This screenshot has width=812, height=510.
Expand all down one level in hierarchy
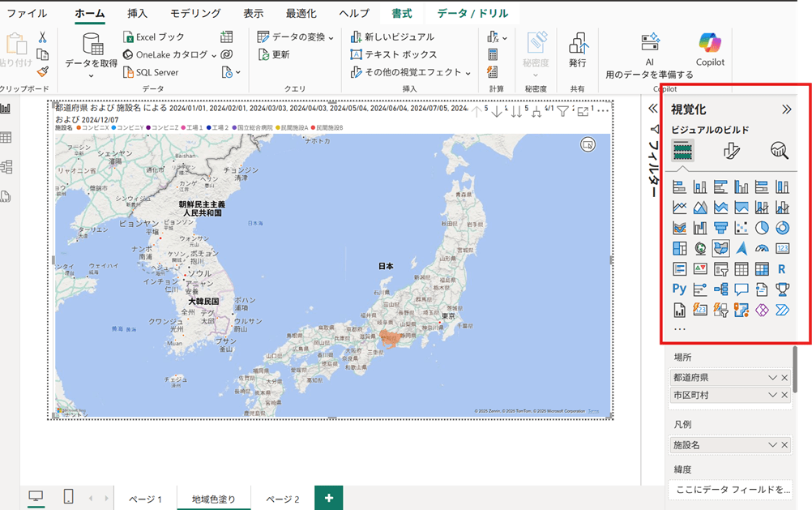(x=536, y=111)
